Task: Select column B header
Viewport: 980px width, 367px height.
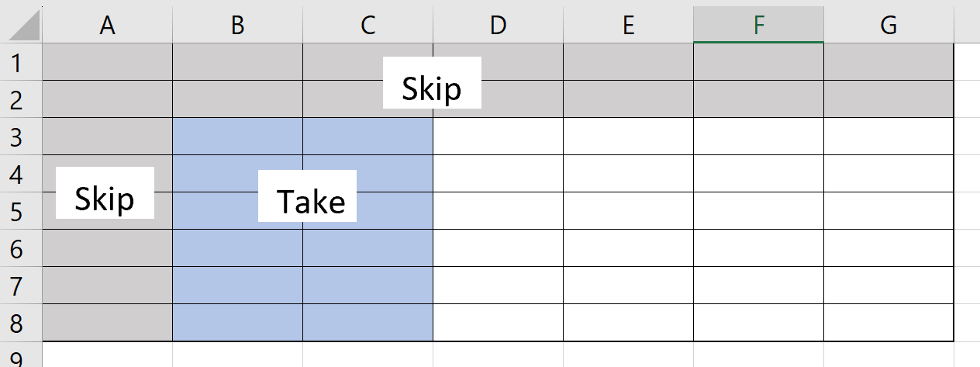Action: 238,26
